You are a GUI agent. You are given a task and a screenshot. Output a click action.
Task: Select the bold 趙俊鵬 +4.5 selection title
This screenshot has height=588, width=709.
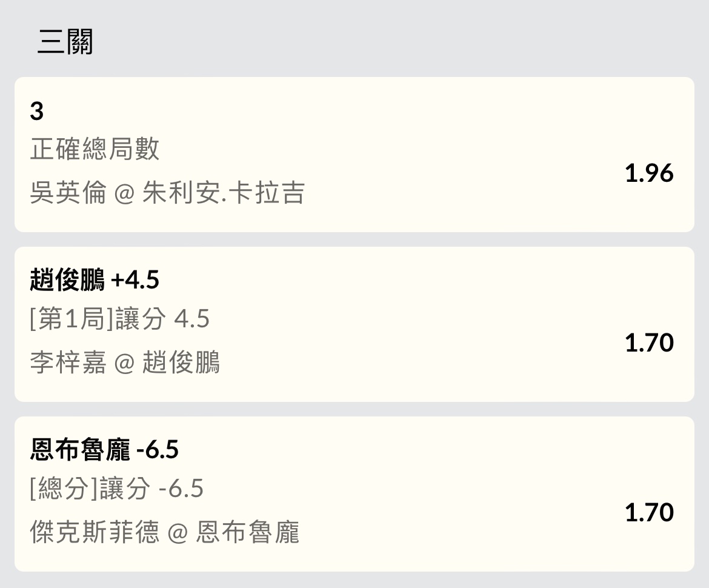pos(95,280)
